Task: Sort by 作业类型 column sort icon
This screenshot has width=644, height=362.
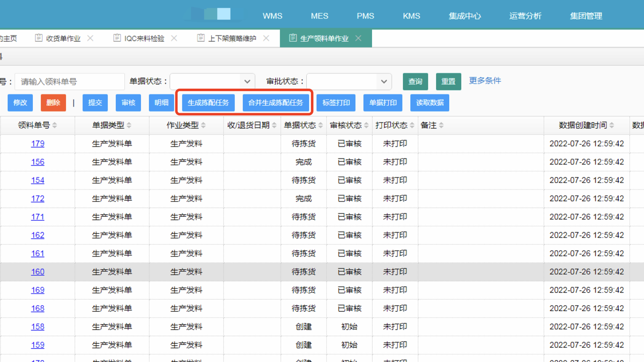Action: coord(203,126)
